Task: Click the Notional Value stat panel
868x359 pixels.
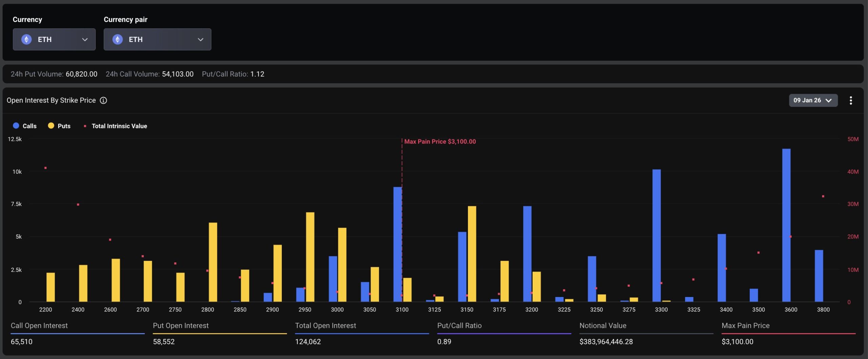Action: (x=603, y=326)
